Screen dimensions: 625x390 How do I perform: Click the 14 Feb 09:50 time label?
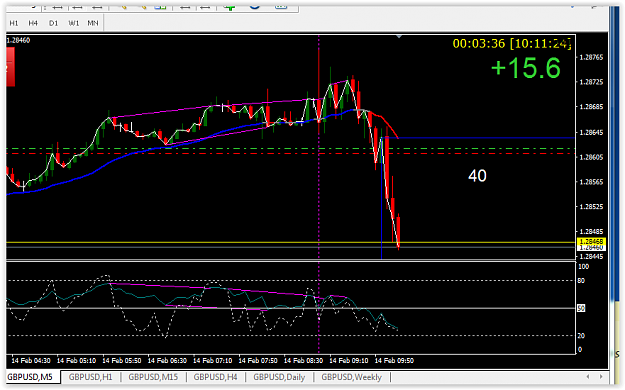coord(394,360)
